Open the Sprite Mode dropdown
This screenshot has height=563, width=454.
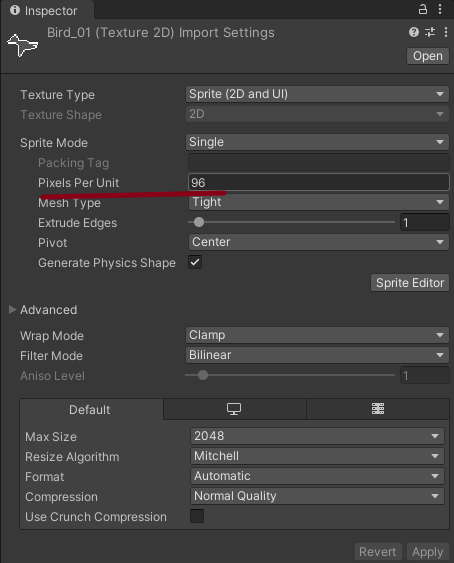pyautogui.click(x=317, y=142)
